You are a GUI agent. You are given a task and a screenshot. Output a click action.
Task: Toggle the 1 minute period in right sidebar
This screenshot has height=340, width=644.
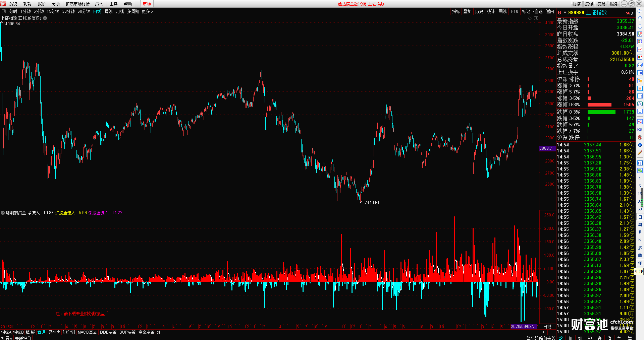coord(640,178)
